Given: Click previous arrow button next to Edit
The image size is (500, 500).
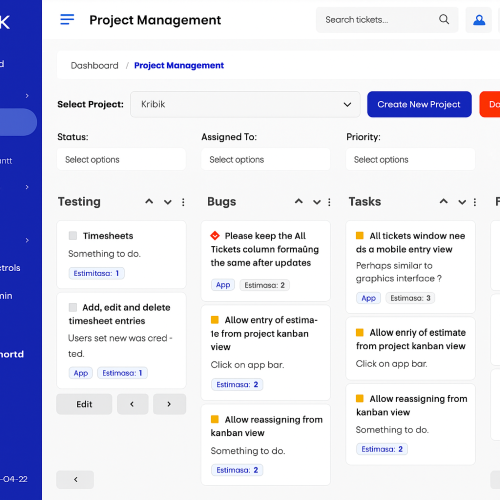Looking at the screenshot, I should (132, 404).
